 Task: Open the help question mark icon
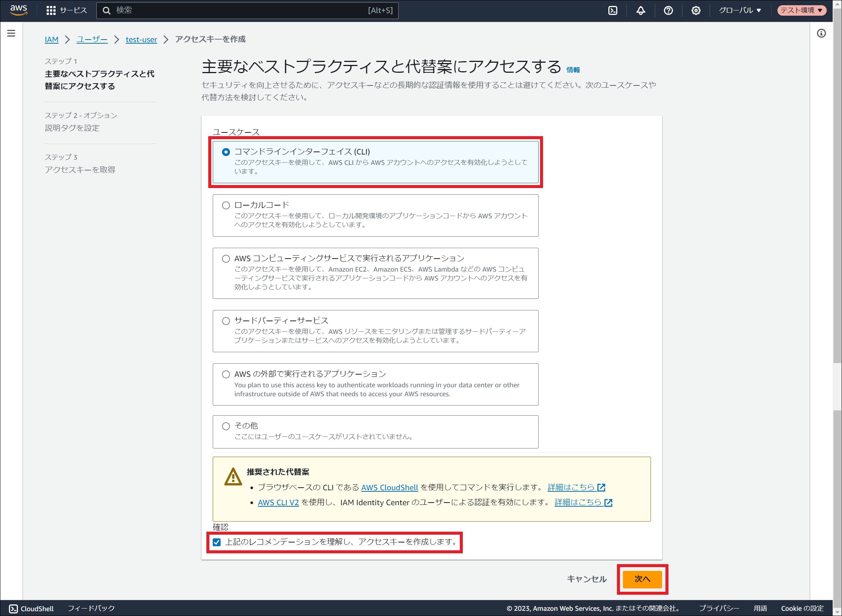(x=668, y=10)
